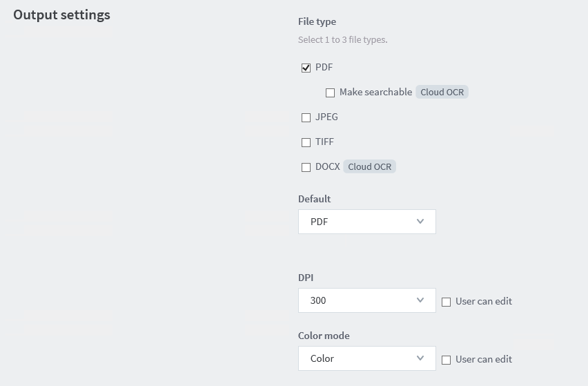Image resolution: width=588 pixels, height=386 pixels.
Task: Click the Cloud OCR badge beside DOCX
Action: click(x=369, y=166)
